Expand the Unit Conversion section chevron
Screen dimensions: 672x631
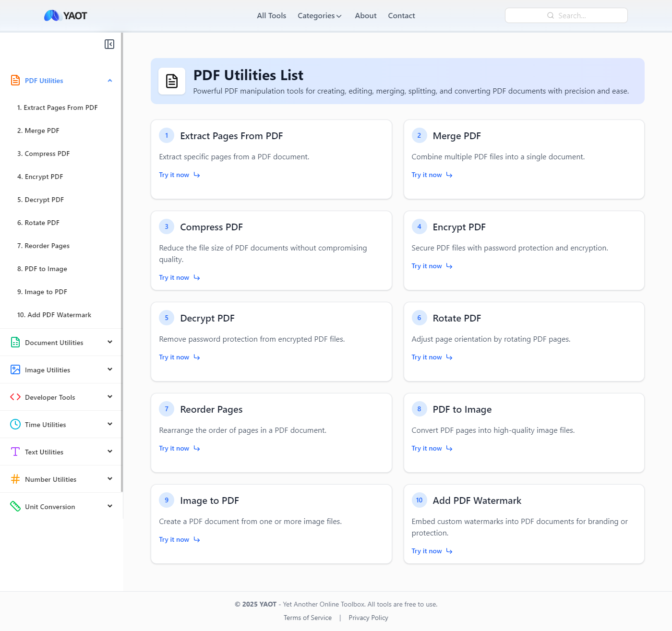tap(110, 506)
